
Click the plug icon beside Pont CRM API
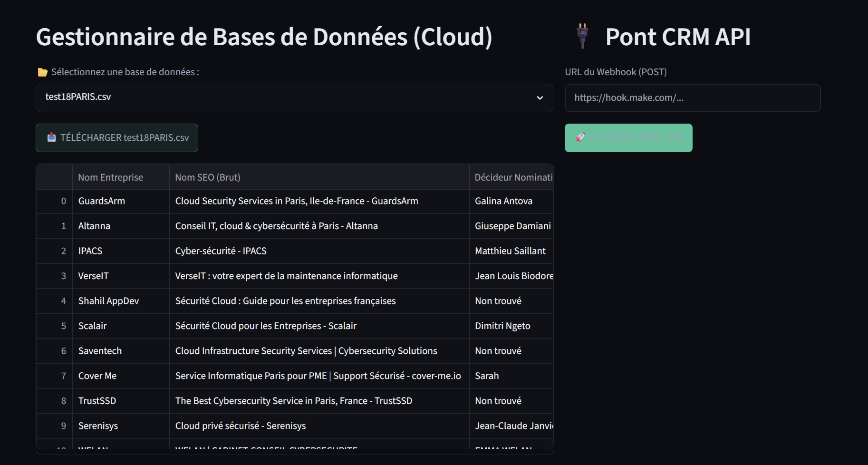tap(582, 36)
